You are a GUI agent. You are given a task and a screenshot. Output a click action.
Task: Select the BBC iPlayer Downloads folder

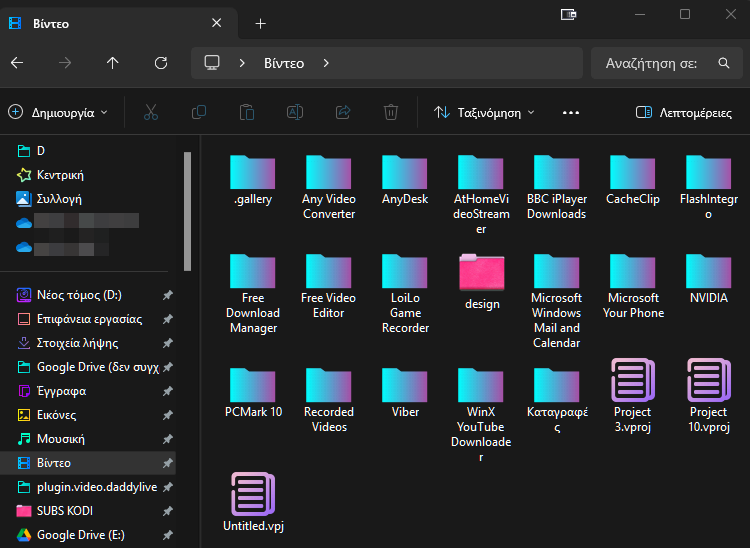click(x=557, y=187)
